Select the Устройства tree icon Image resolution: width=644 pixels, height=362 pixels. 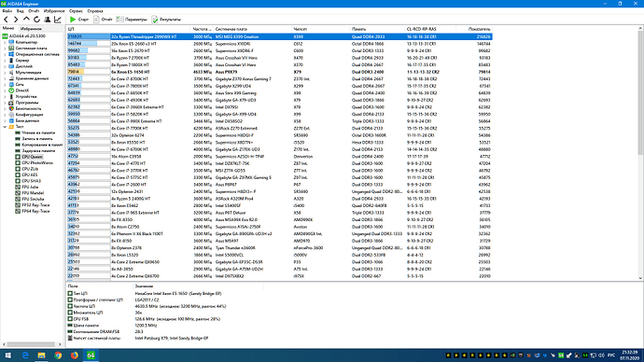(11, 96)
